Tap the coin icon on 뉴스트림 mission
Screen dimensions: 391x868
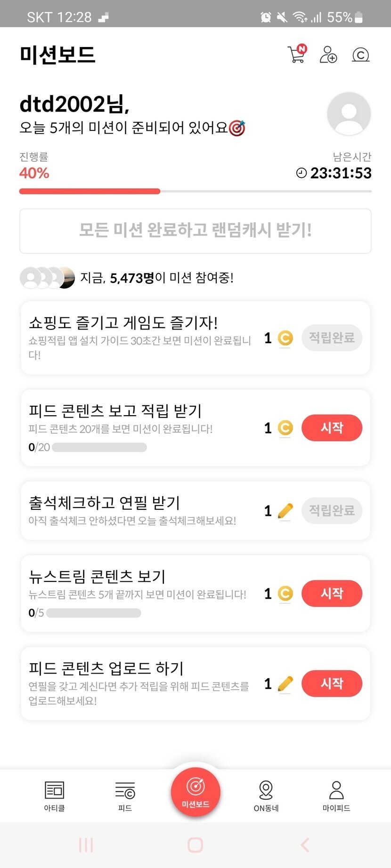285,594
